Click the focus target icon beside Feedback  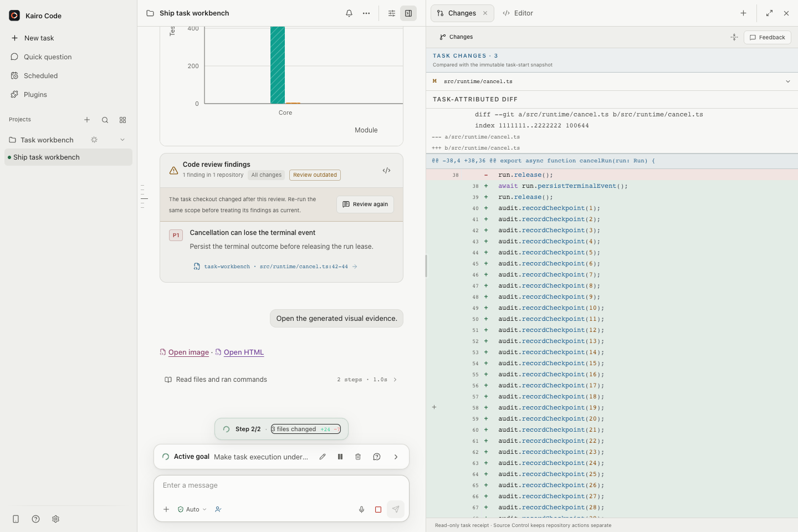pos(734,37)
